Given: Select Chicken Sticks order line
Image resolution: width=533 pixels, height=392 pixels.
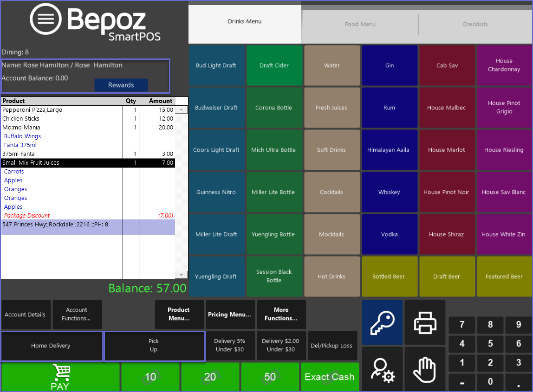Looking at the screenshot, I should coord(88,119).
